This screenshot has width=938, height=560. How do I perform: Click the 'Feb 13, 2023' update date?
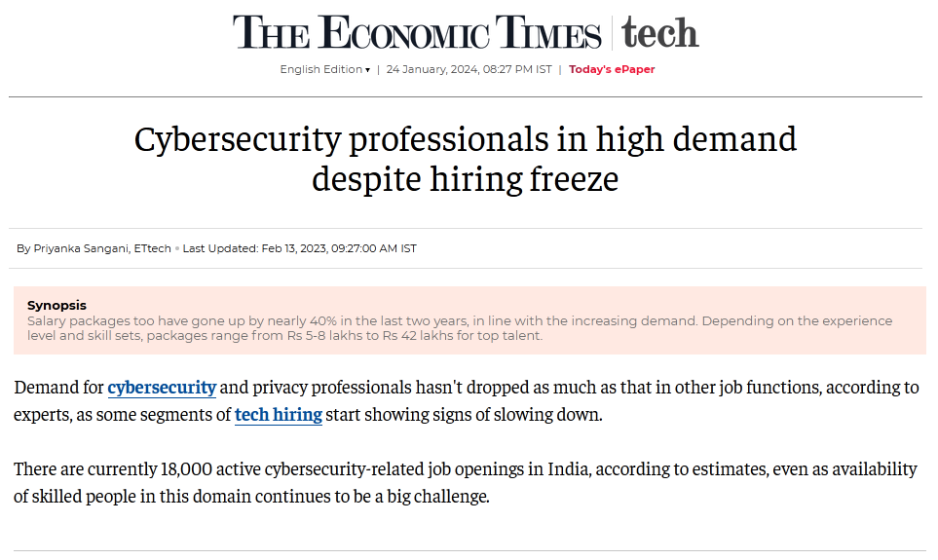pyautogui.click(x=296, y=248)
